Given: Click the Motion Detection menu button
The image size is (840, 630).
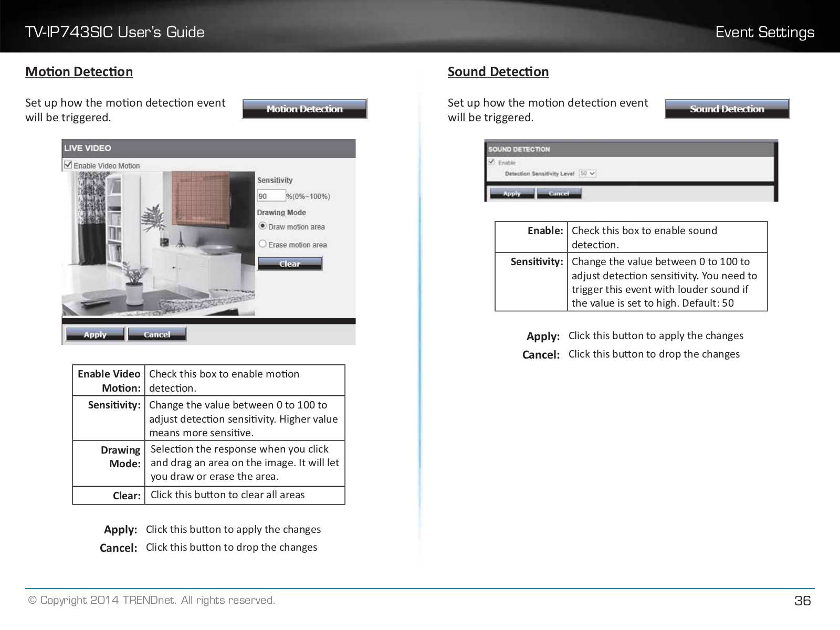Looking at the screenshot, I should point(304,109).
